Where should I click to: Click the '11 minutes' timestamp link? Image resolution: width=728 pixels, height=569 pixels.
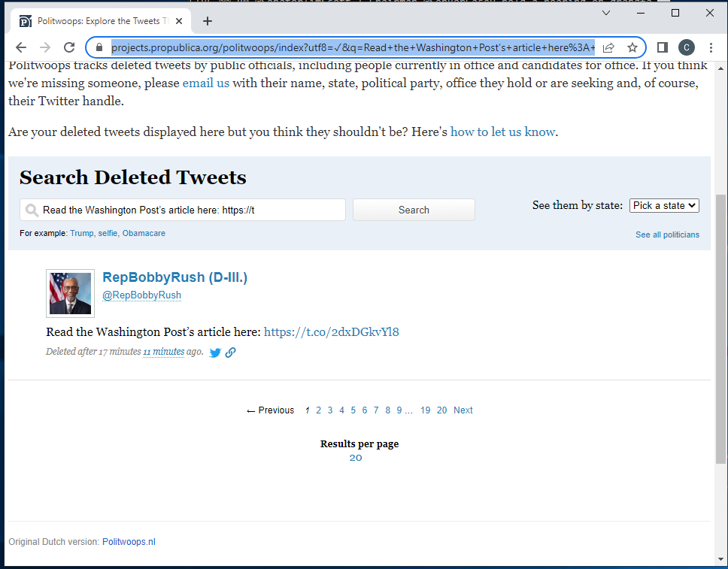pyautogui.click(x=163, y=352)
